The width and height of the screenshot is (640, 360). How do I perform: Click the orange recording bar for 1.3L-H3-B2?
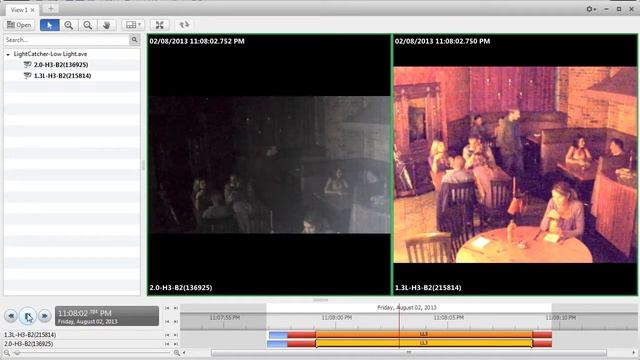tap(424, 335)
